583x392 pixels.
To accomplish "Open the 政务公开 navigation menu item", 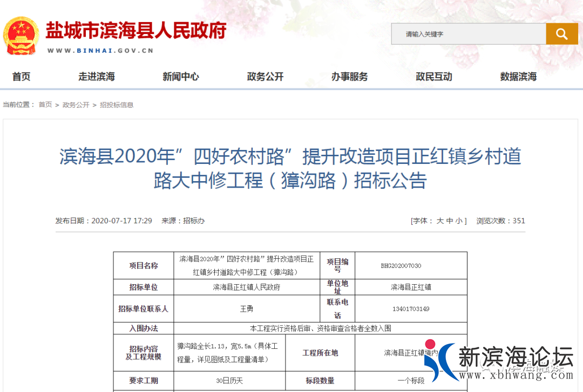I will [x=264, y=77].
